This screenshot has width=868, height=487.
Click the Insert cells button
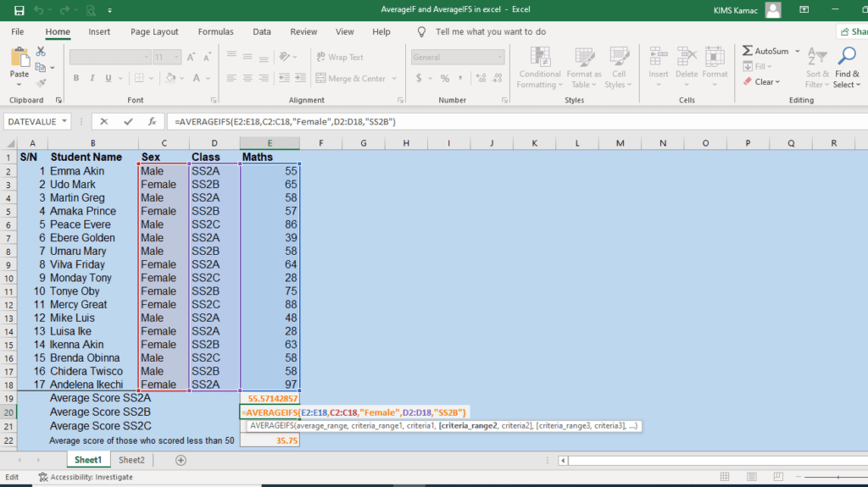[658, 68]
